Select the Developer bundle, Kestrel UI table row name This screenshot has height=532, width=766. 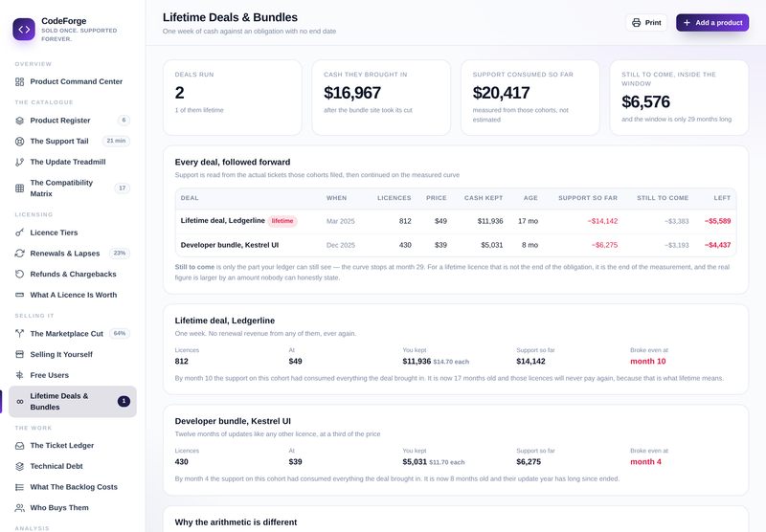[230, 245]
